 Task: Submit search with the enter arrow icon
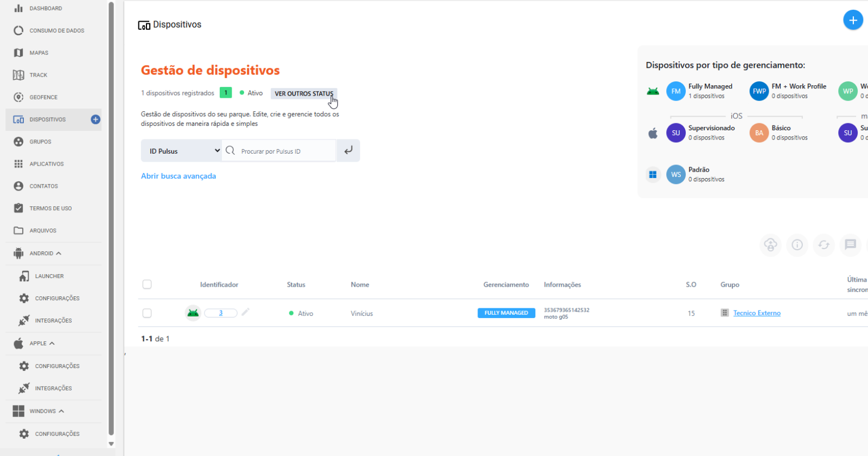click(348, 150)
